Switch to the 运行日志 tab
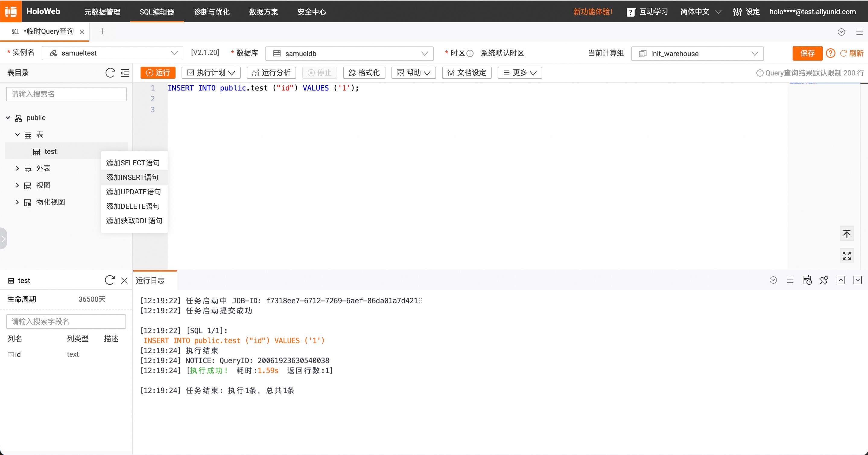Screen dimensions: 868x455 [x=150, y=280]
